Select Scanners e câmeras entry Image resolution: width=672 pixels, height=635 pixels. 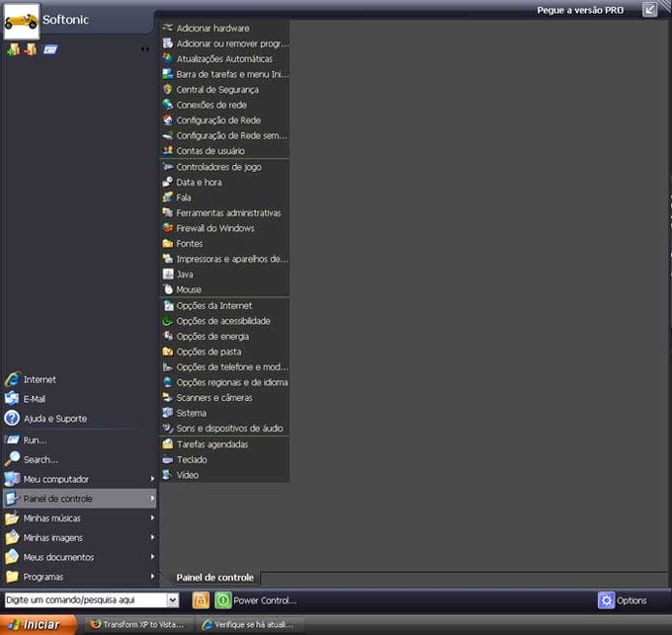[x=225, y=398]
